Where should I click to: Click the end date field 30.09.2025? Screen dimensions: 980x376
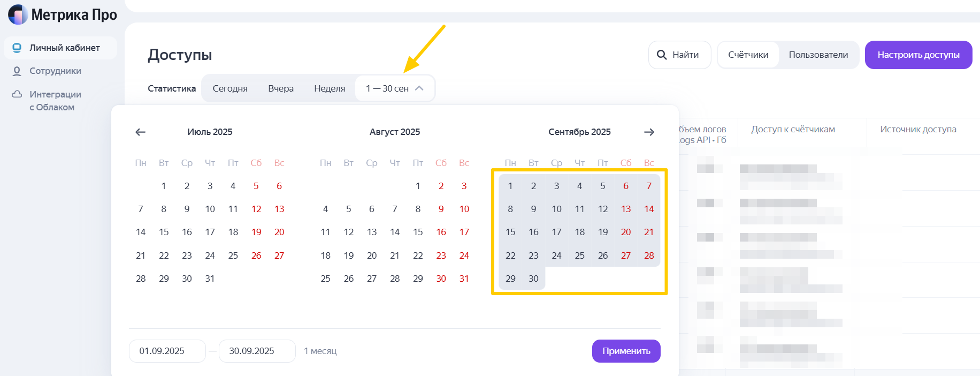(x=257, y=351)
